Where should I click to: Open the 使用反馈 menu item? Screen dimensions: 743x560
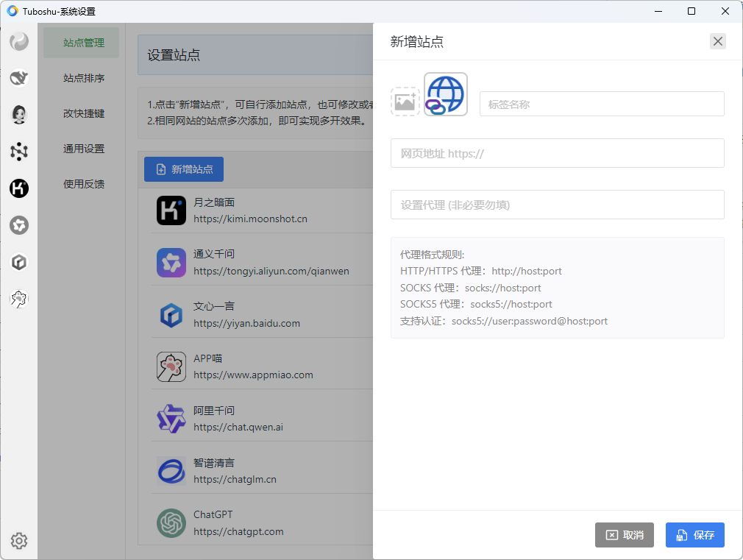coord(84,184)
